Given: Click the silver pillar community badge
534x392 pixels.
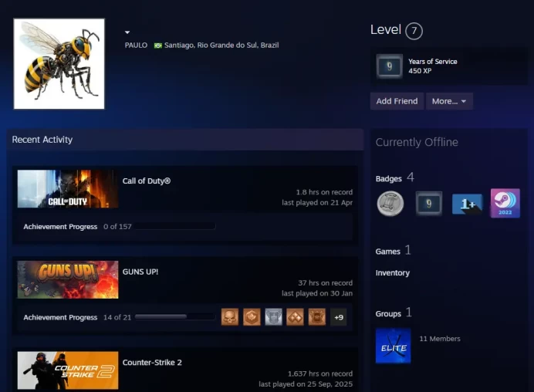Looking at the screenshot, I should coord(390,204).
